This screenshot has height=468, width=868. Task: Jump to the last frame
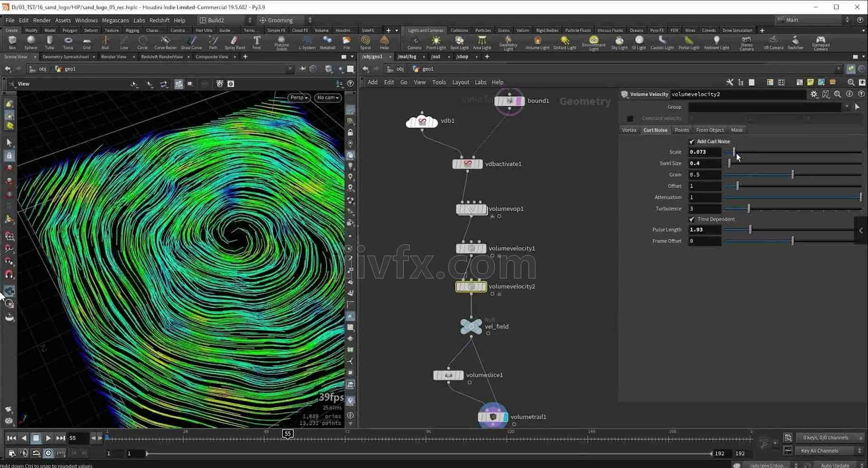(x=60, y=438)
